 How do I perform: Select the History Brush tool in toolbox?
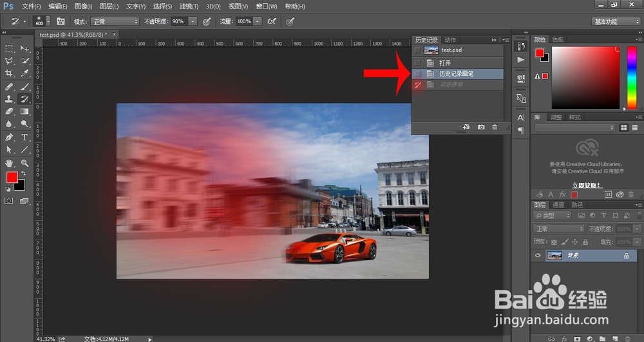point(24,99)
